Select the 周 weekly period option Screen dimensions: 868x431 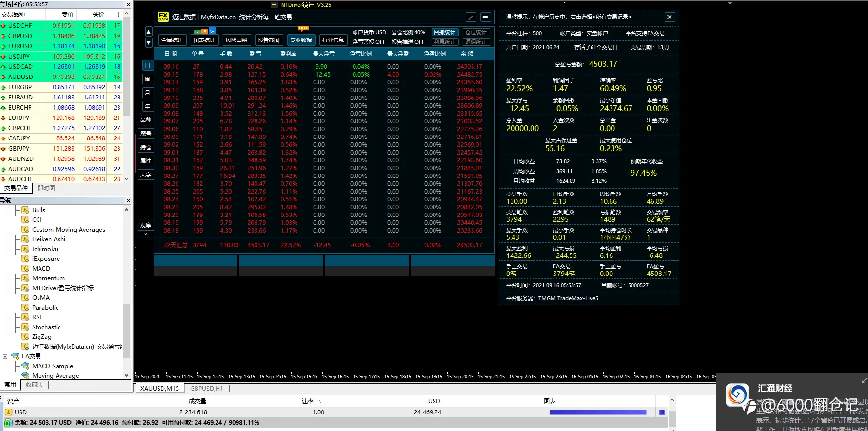(x=147, y=79)
